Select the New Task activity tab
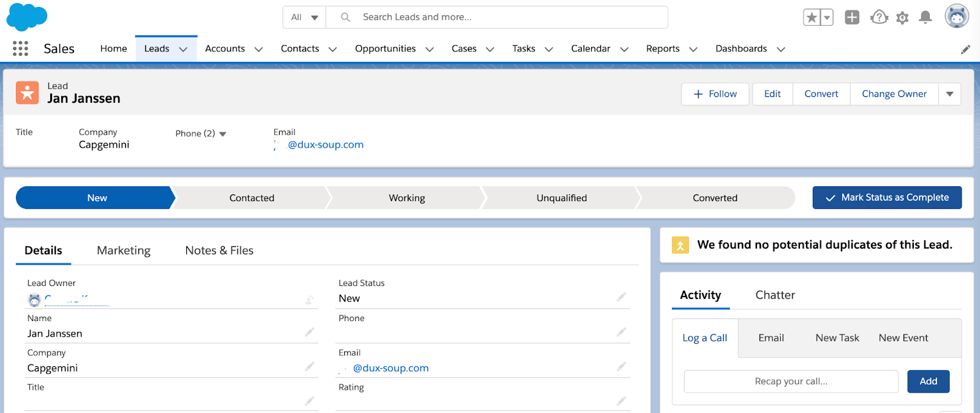980x413 pixels. click(837, 338)
